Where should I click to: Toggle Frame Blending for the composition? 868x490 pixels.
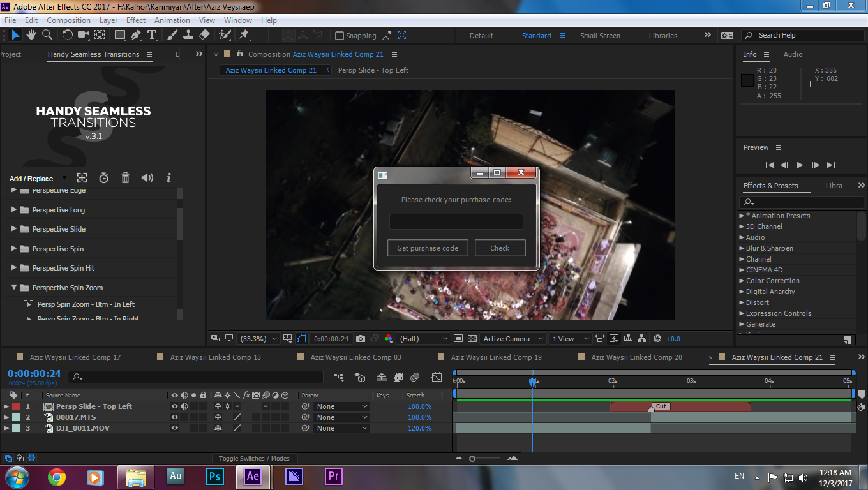coord(398,377)
